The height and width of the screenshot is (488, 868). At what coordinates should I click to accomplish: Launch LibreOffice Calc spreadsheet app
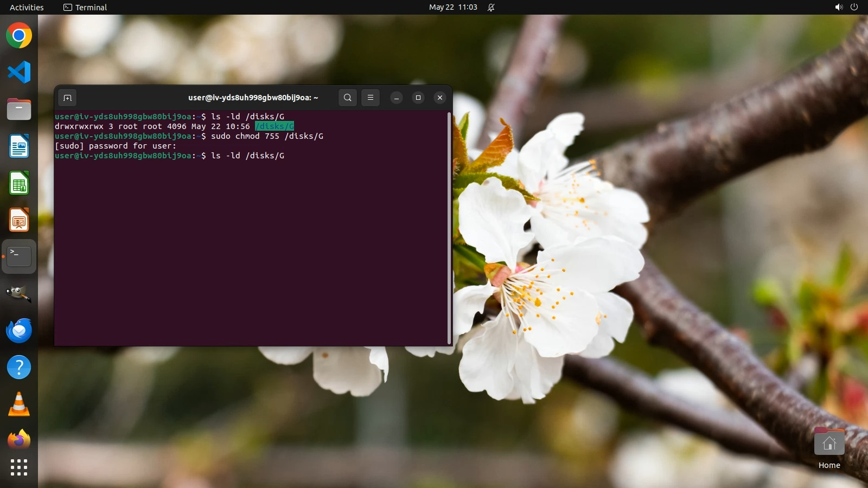pos(19,183)
